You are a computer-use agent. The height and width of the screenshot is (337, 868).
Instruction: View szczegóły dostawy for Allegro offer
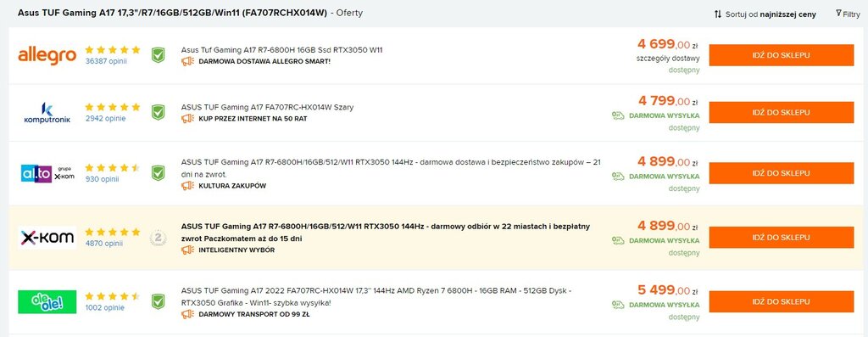(668, 59)
